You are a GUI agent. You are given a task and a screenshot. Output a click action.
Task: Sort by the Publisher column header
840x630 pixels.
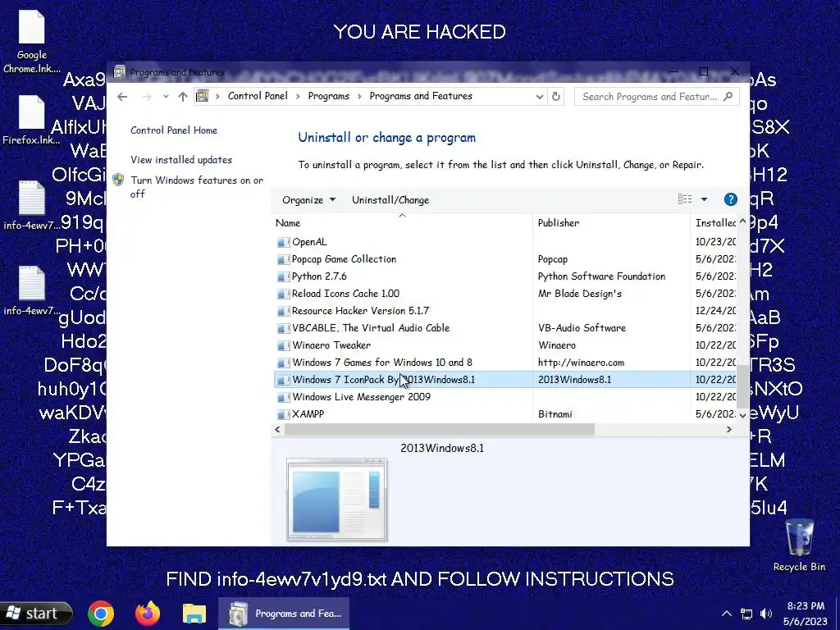(x=611, y=223)
